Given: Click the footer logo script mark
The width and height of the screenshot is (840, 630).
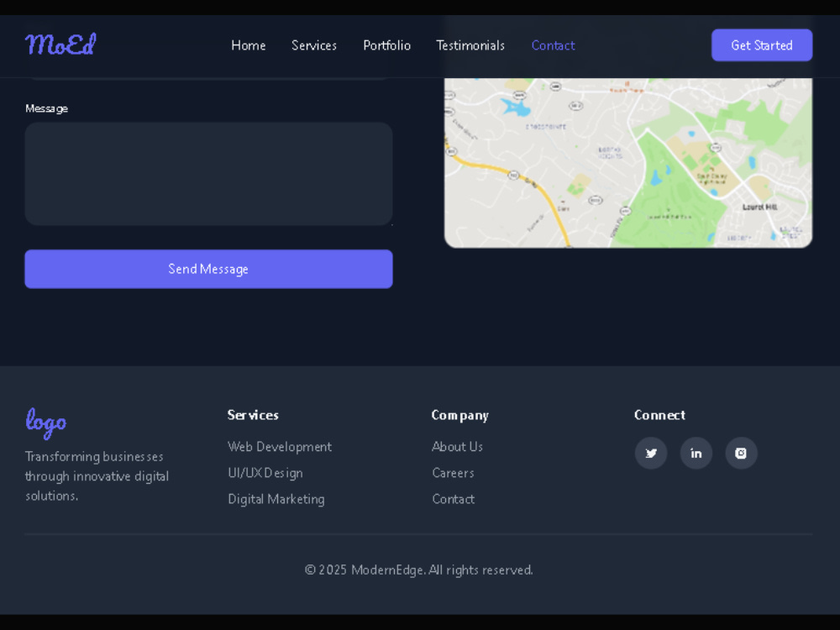Looking at the screenshot, I should [46, 423].
